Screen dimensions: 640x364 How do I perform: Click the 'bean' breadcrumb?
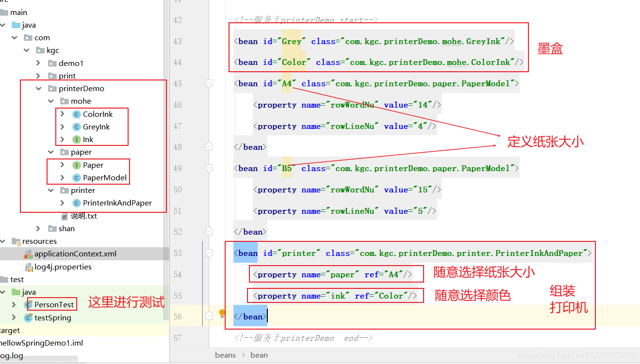pos(259,355)
